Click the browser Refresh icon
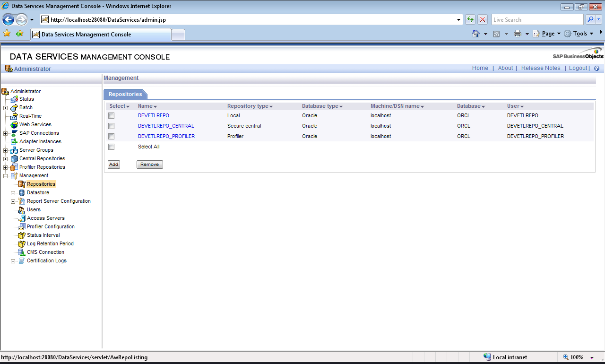This screenshot has width=605, height=364. point(470,19)
